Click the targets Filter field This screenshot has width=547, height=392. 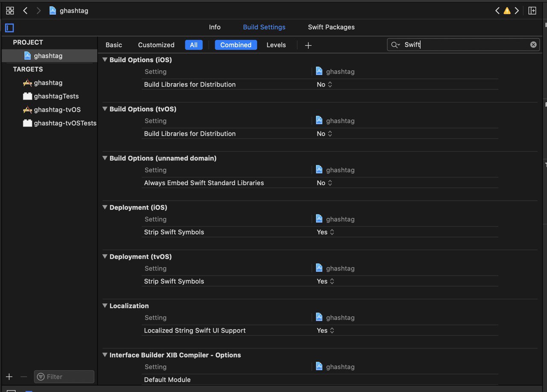[64, 377]
